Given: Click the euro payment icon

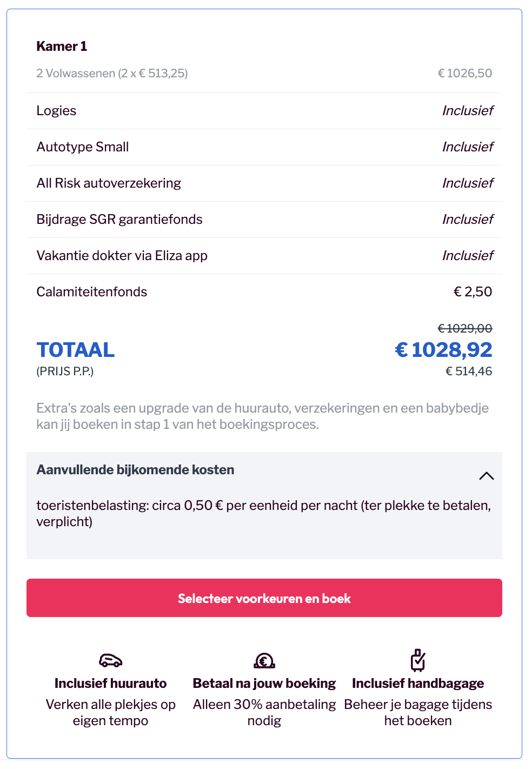Looking at the screenshot, I should (x=264, y=660).
